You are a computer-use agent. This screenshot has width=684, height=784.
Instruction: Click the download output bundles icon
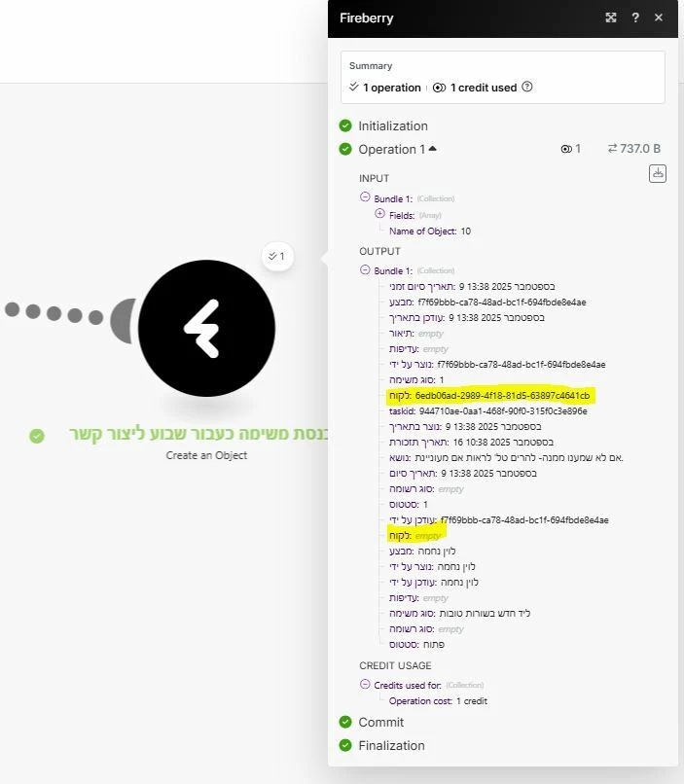point(658,173)
